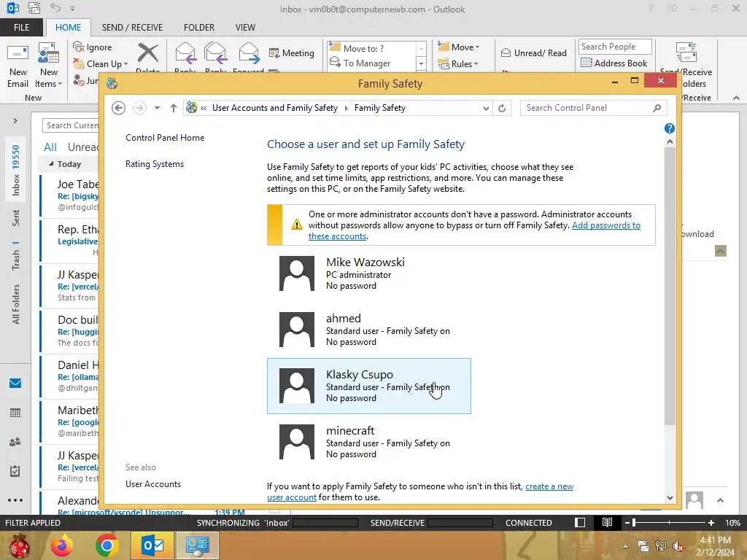Click the Reply envelope icon
This screenshot has height=560, width=747.
[185, 53]
